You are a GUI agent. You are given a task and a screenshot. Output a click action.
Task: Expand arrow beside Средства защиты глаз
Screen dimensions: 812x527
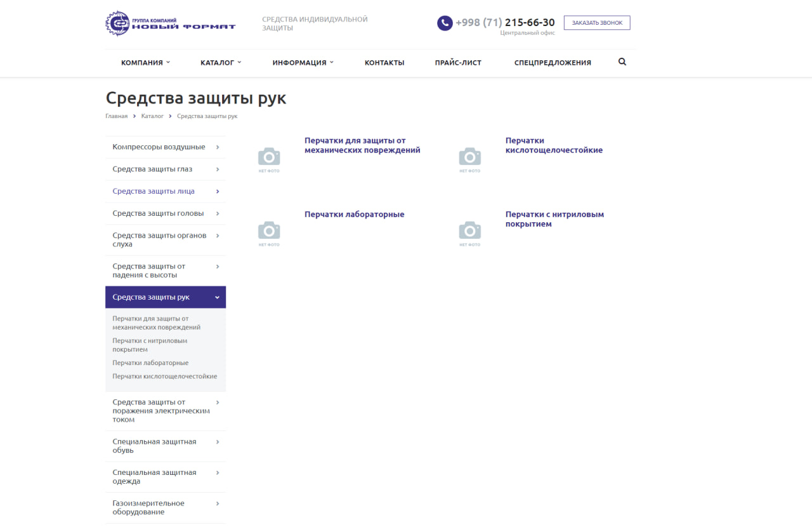tap(218, 169)
